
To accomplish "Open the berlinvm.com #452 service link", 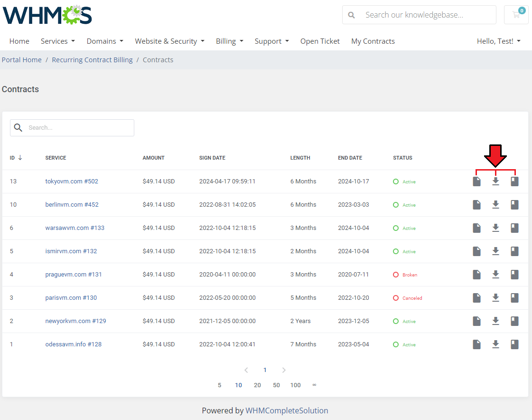I will click(x=72, y=205).
